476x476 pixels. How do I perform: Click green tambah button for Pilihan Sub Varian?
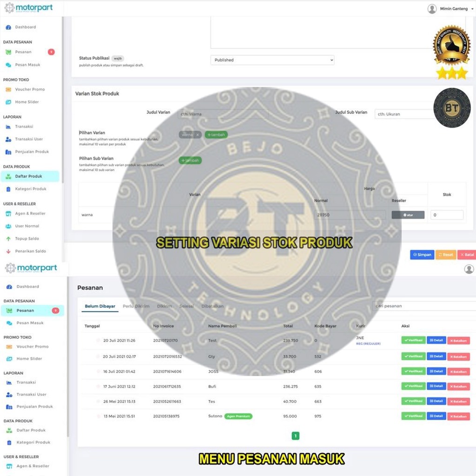[190, 160]
